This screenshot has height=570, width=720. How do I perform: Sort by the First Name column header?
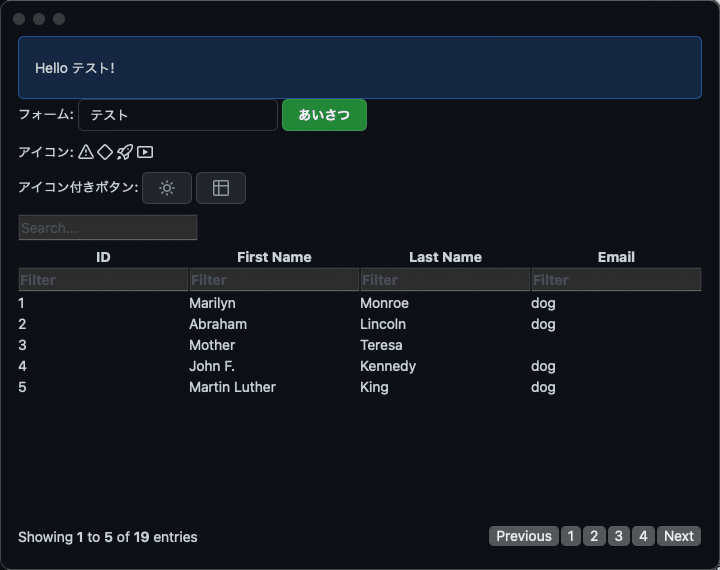(x=274, y=257)
